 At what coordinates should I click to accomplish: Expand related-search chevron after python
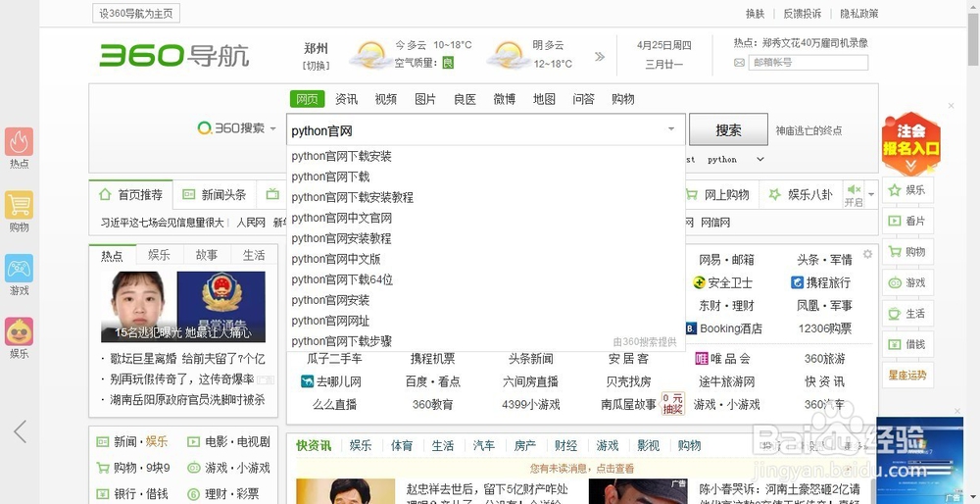coord(760,160)
